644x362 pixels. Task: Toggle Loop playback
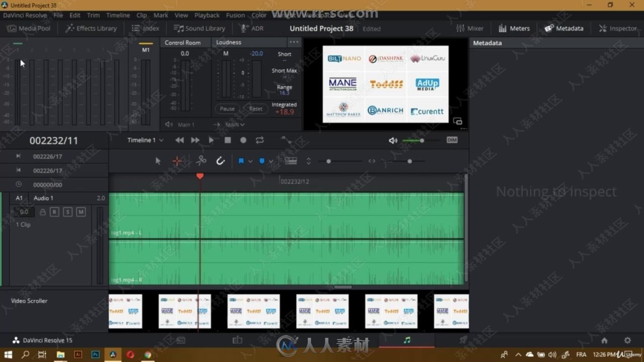click(260, 140)
